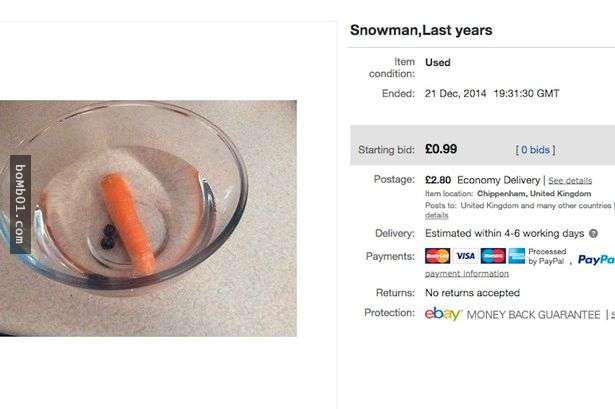This screenshot has height=409, width=615.
Task: Click the £0.99 starting bid price
Action: click(x=441, y=149)
